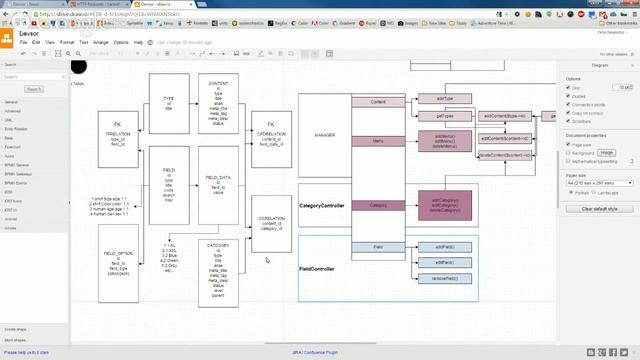640x360 pixels.
Task: Delete the selected shape via toolbar
Action: [44, 53]
